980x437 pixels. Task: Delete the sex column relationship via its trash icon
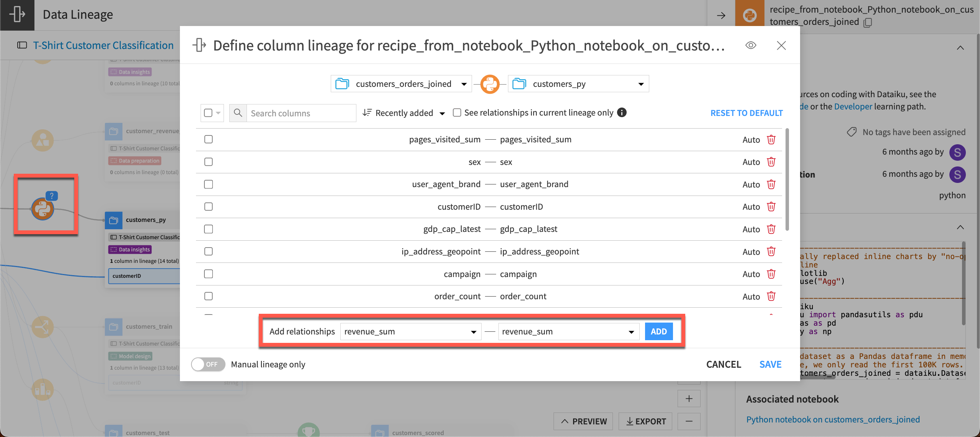click(x=771, y=161)
